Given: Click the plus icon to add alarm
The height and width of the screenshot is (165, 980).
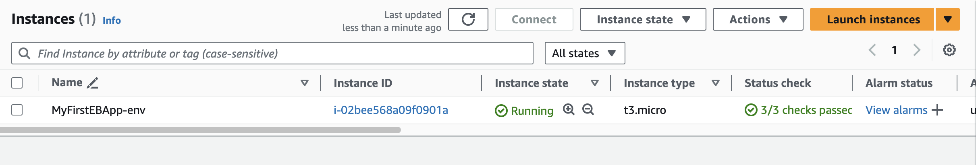Looking at the screenshot, I should 938,110.
